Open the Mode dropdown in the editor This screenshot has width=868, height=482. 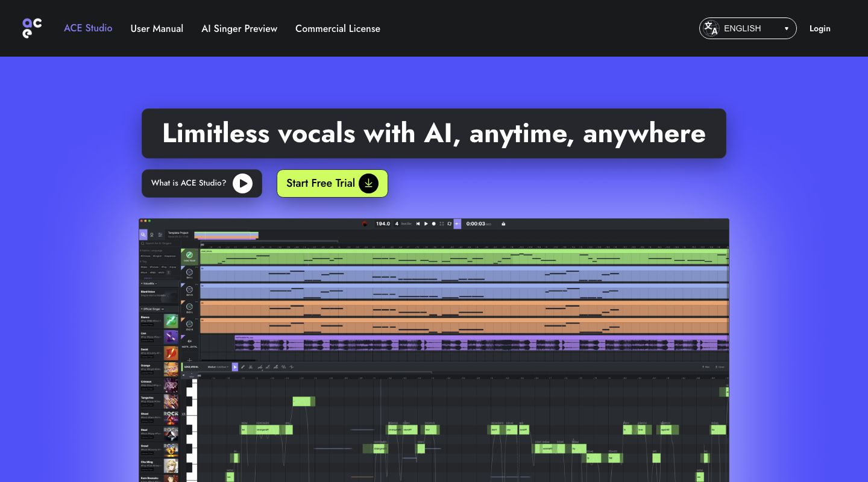pos(218,366)
